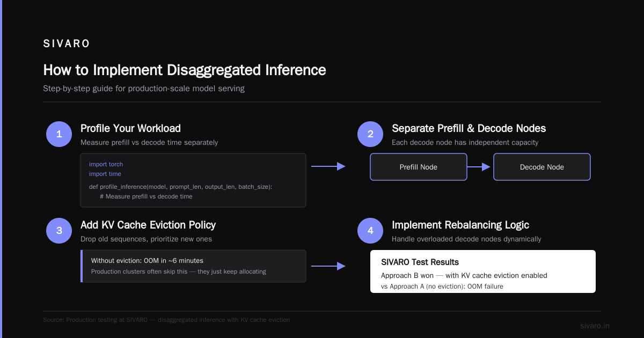Screen dimensions: 644x338
Task: Click the Decode Node box
Action: click(542, 167)
